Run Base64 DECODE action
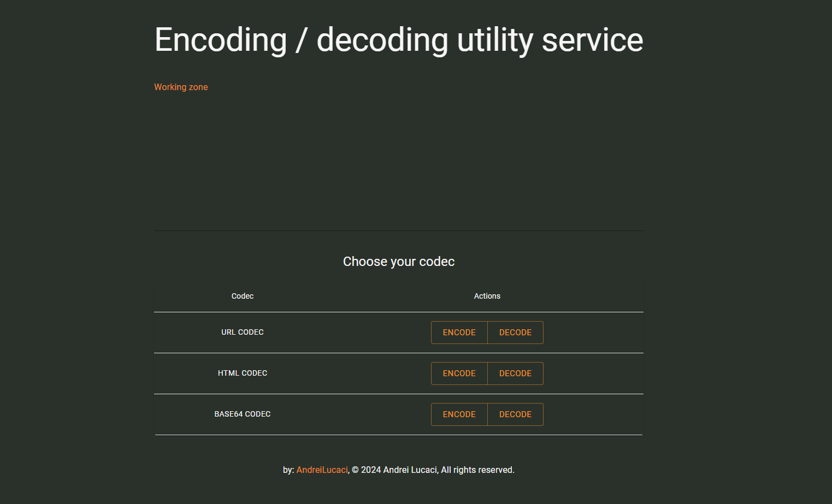 pos(515,414)
